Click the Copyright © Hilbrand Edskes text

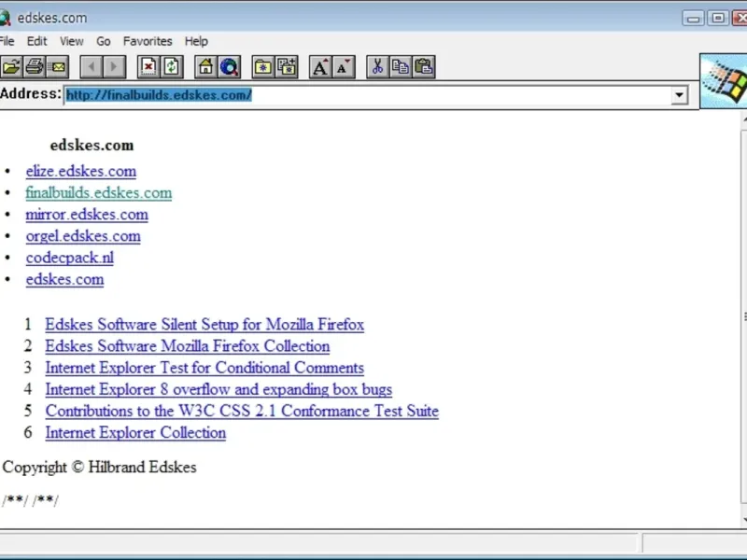(x=99, y=468)
